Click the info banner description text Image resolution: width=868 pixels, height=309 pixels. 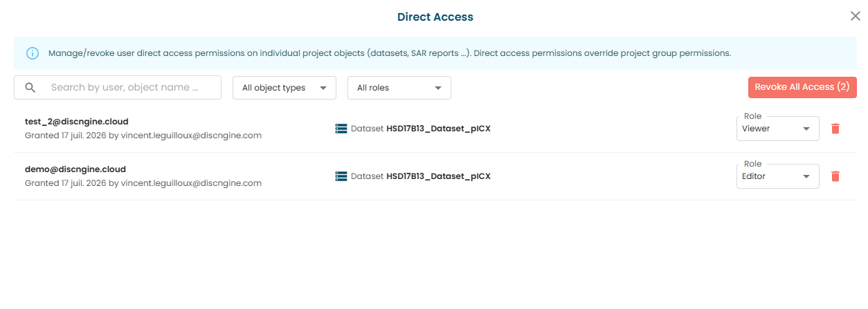point(390,53)
